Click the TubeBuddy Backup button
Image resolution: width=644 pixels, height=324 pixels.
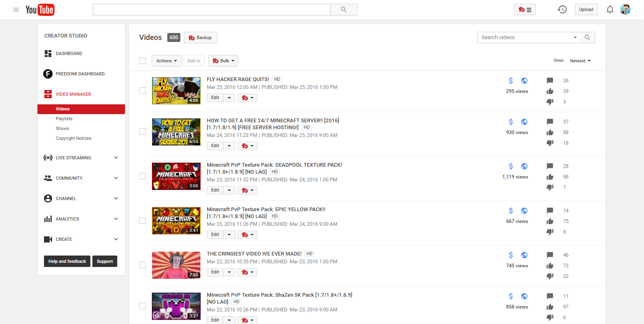point(200,37)
